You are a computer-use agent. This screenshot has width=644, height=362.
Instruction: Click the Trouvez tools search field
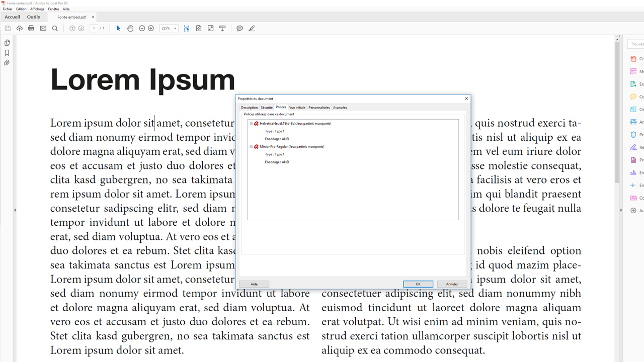click(636, 44)
